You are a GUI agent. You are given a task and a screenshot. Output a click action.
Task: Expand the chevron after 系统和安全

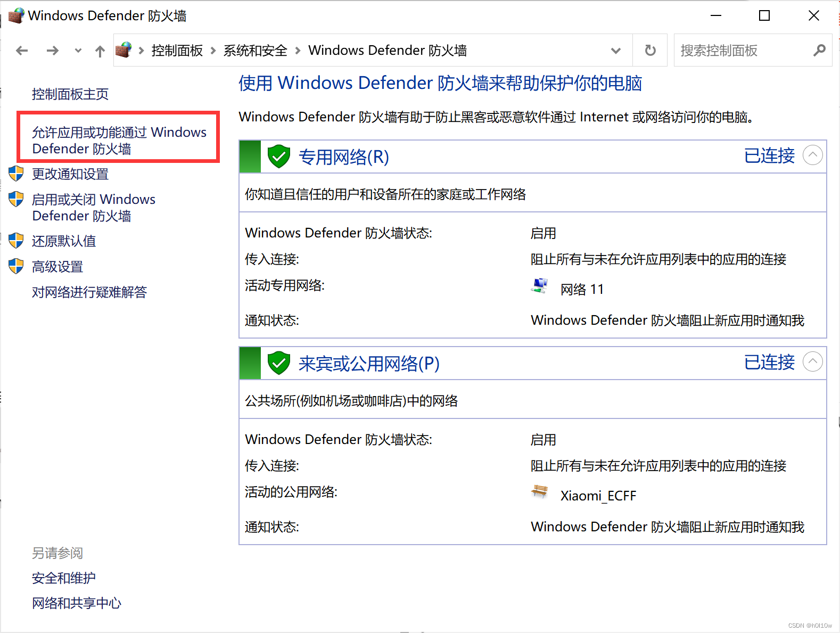[298, 51]
